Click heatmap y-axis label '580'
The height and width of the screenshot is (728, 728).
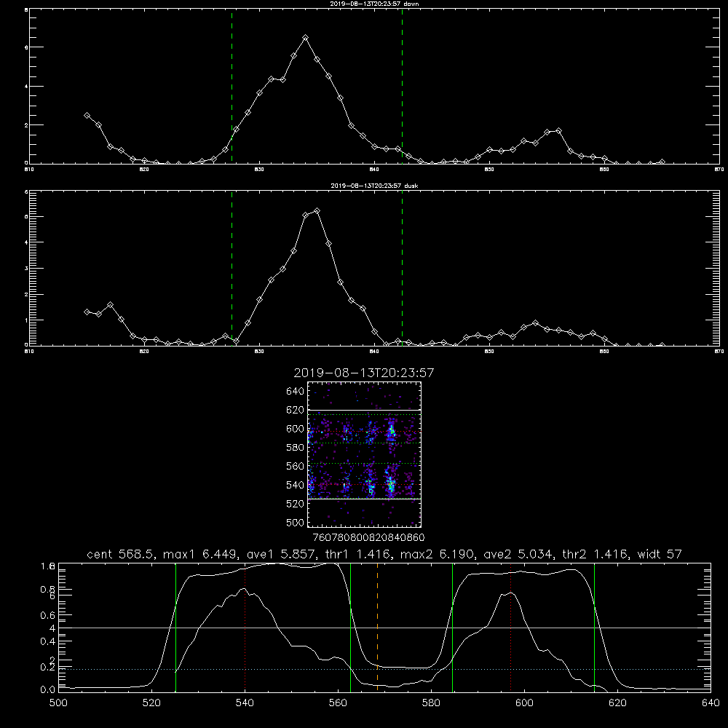pyautogui.click(x=296, y=448)
